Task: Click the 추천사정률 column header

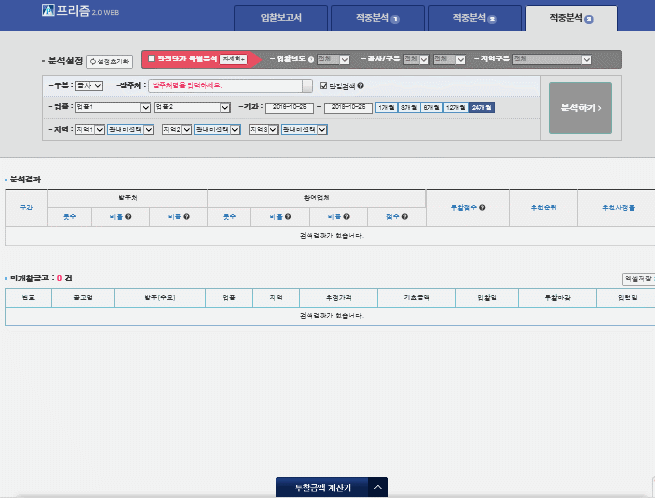Action: tap(618, 208)
